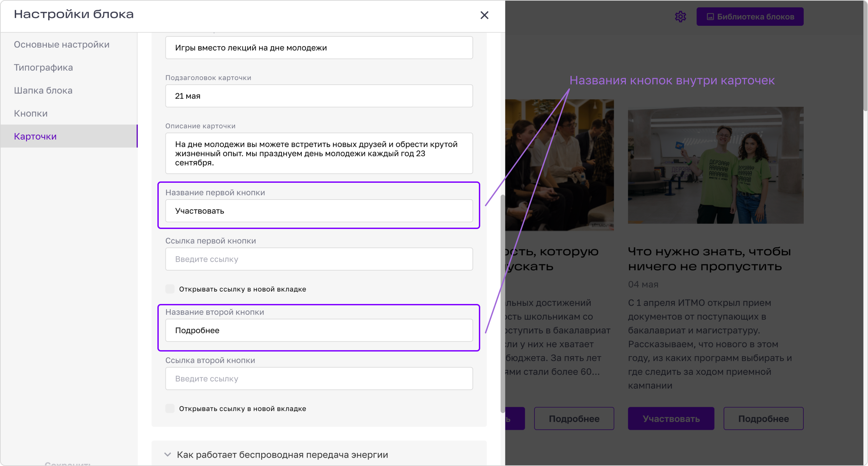Image resolution: width=868 pixels, height=466 pixels.
Task: Focus the second button link field
Action: 319,378
